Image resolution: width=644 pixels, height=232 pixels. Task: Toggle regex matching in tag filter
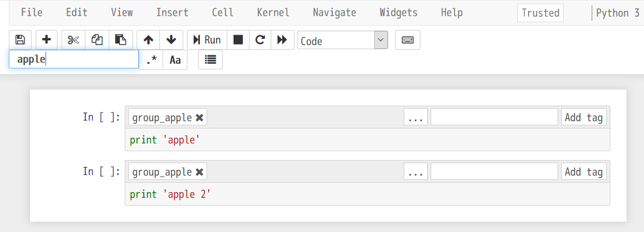tap(151, 60)
